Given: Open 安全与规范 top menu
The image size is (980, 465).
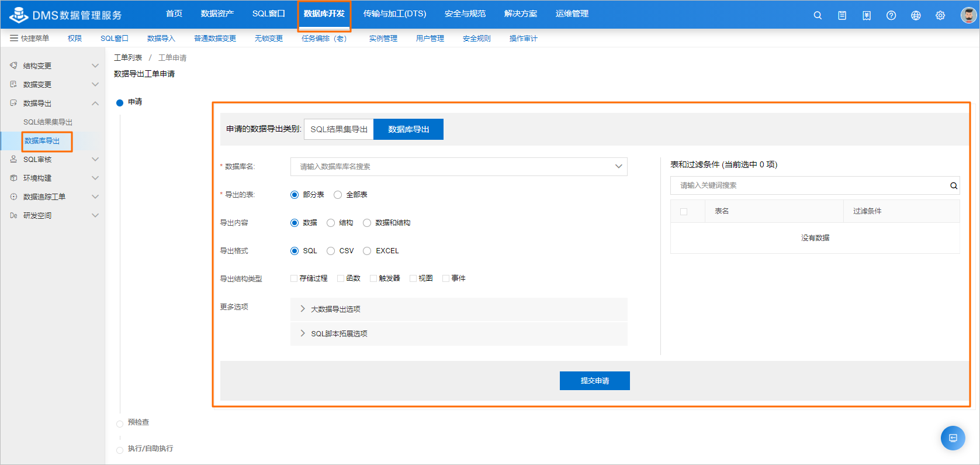Looking at the screenshot, I should tap(465, 13).
